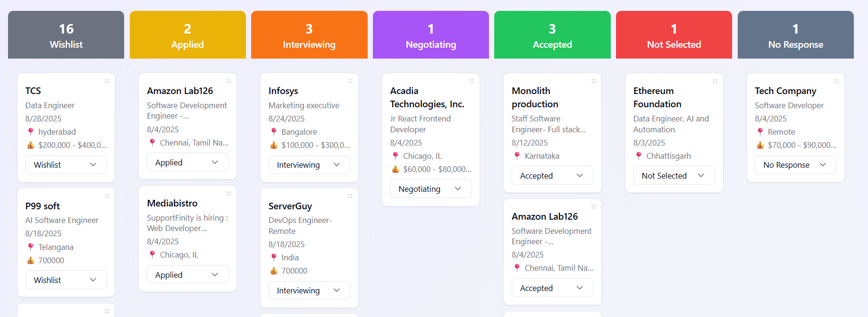Screen dimensions: 868x317
Task: Click the drag handle on the TCS card
Action: coord(107,81)
